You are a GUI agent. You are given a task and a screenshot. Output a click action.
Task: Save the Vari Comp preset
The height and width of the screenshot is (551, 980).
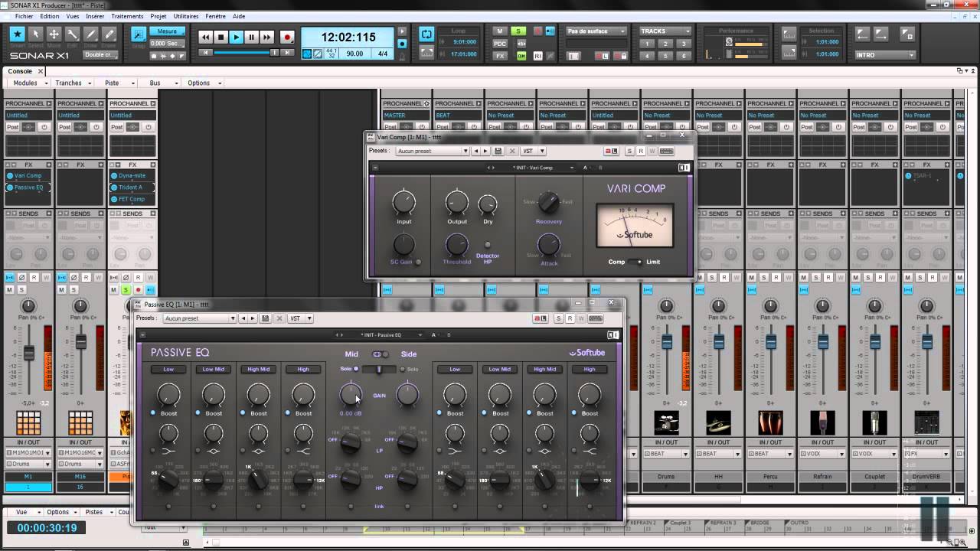[x=498, y=151]
